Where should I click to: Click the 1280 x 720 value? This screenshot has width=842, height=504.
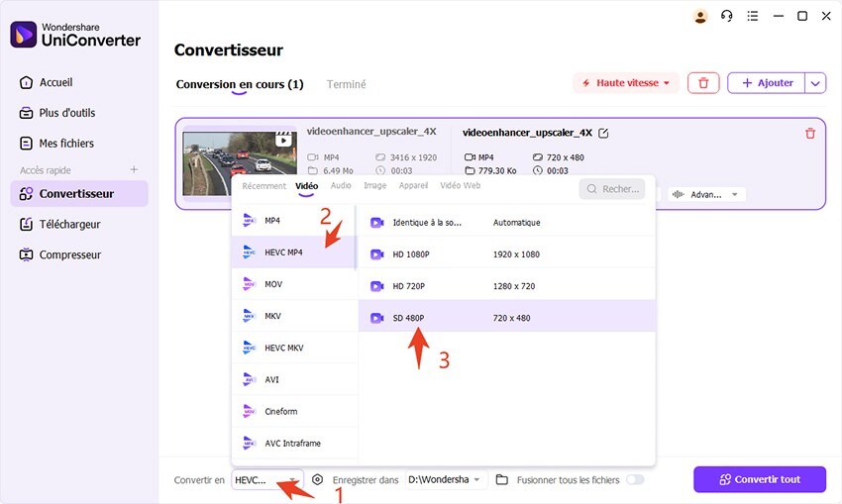point(514,286)
